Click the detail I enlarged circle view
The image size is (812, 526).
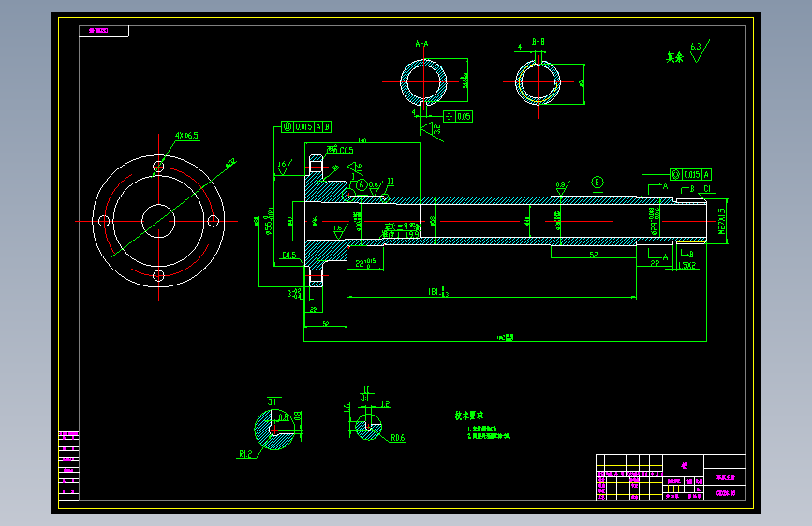pos(274,430)
